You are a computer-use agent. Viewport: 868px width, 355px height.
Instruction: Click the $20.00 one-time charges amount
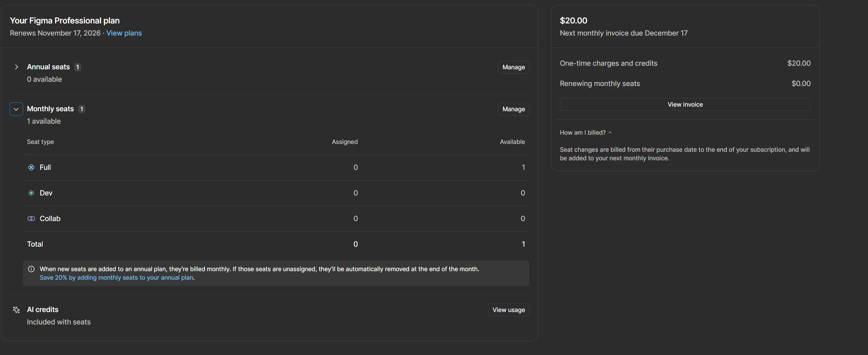[x=799, y=63]
